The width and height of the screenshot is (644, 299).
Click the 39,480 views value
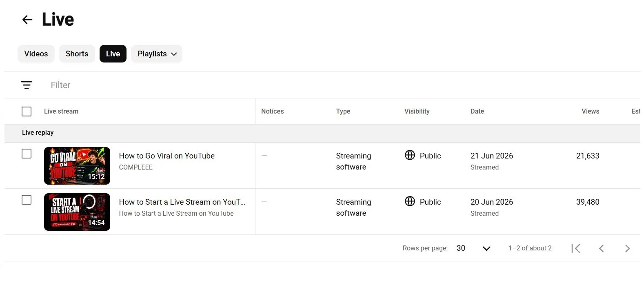pyautogui.click(x=588, y=202)
